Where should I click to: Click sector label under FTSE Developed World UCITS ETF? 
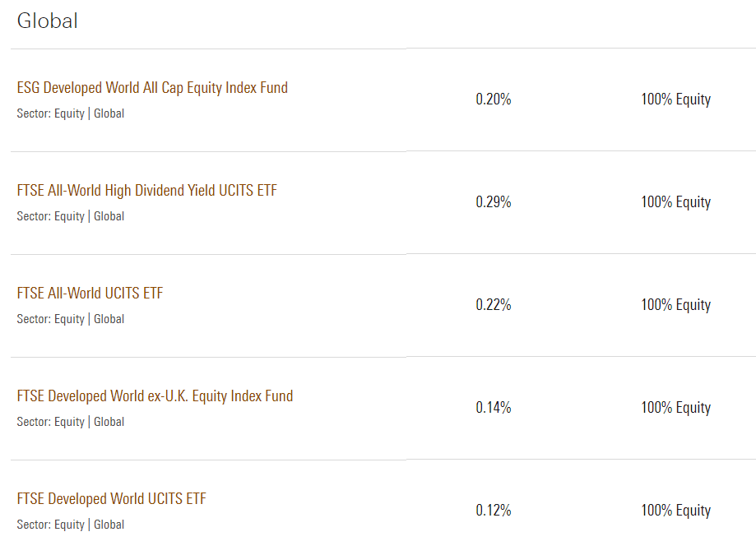click(70, 525)
